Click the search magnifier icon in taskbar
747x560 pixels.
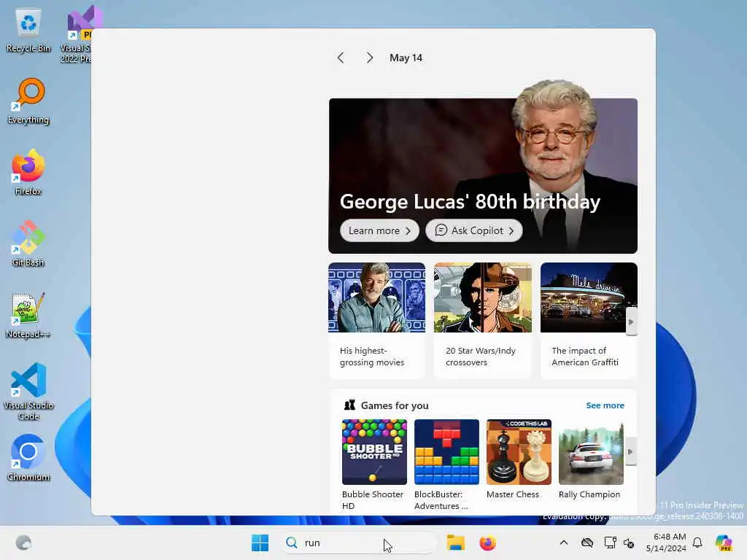tap(292, 542)
